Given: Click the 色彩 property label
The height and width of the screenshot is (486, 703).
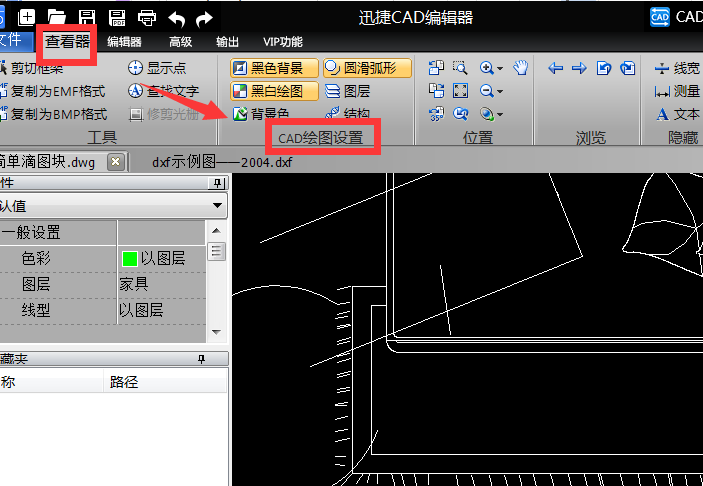Looking at the screenshot, I should pyautogui.click(x=36, y=258).
